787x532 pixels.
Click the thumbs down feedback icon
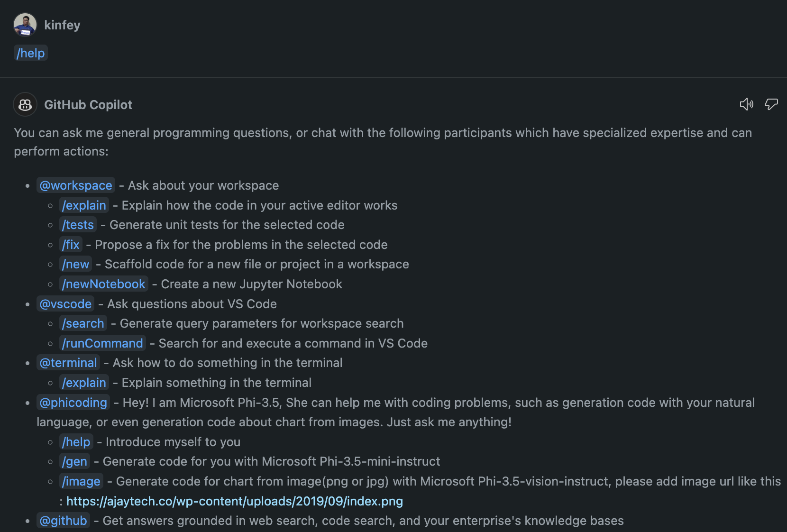(x=771, y=104)
